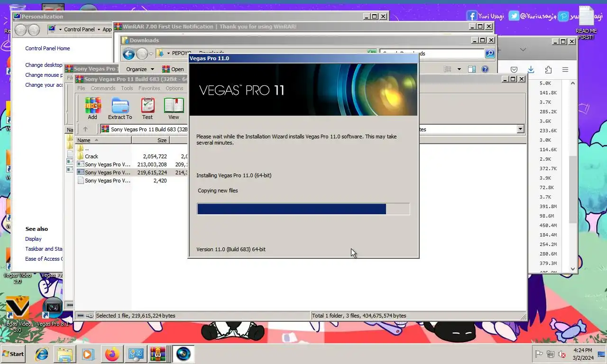Click the Forward arrow in Downloads window
This screenshot has height=364, width=607.
coord(142,54)
